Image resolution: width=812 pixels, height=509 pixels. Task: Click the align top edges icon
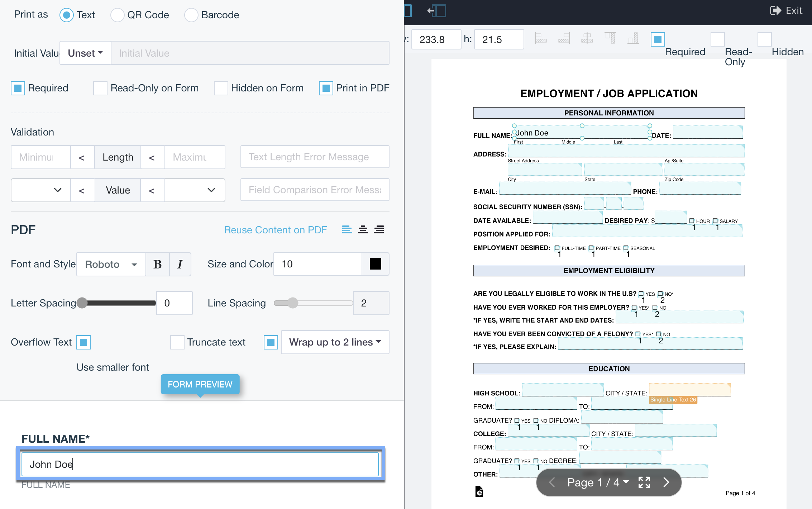pos(610,38)
